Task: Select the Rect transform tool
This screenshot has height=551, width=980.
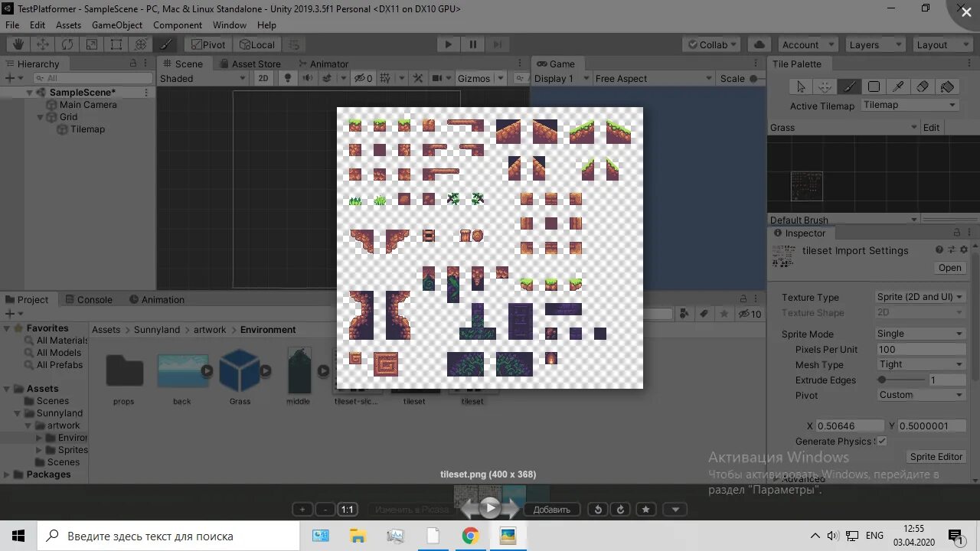Action: [x=116, y=44]
